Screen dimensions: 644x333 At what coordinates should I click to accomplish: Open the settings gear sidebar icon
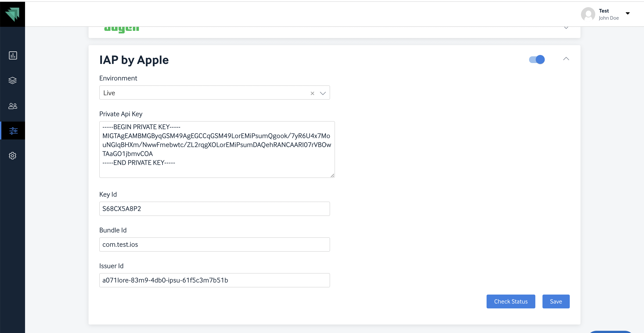point(13,156)
